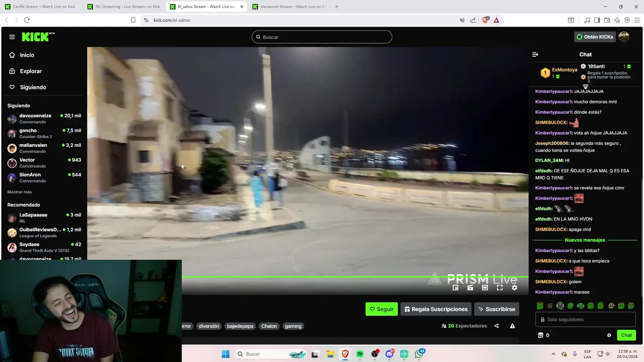Collapse the chat panel arrow icon
Viewport: 644px width, 362px height.
point(535,54)
